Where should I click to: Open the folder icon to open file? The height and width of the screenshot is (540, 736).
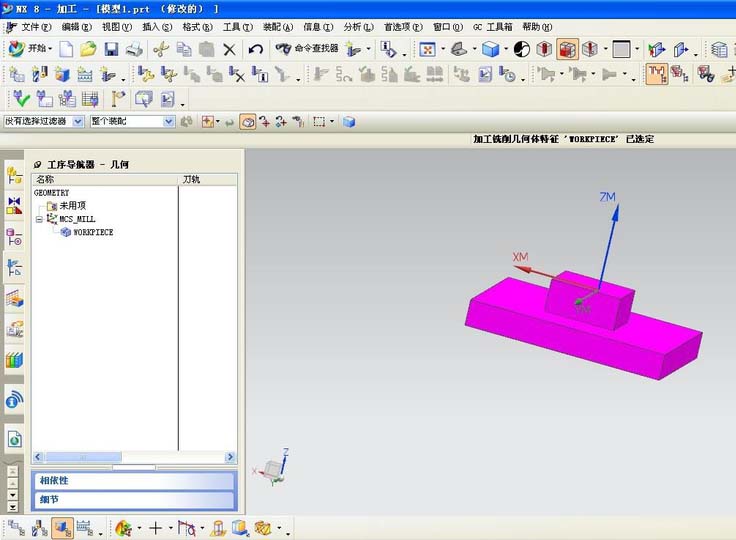click(88, 49)
